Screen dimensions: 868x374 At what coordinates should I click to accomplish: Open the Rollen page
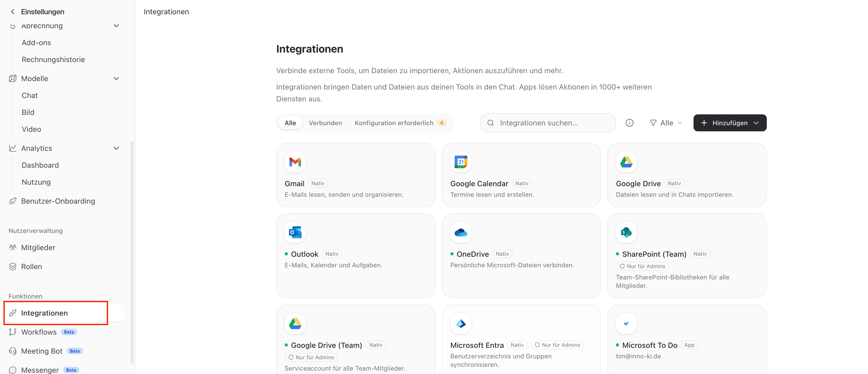point(31,267)
